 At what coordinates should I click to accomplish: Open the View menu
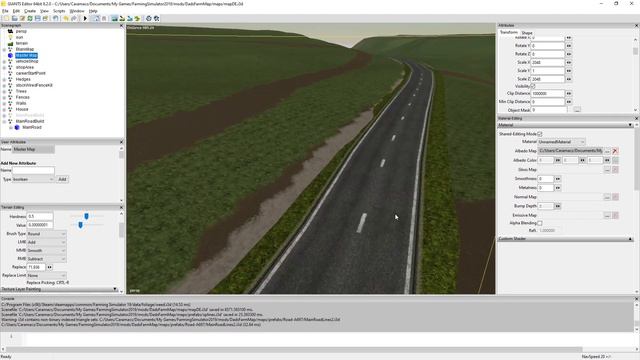pos(44,11)
